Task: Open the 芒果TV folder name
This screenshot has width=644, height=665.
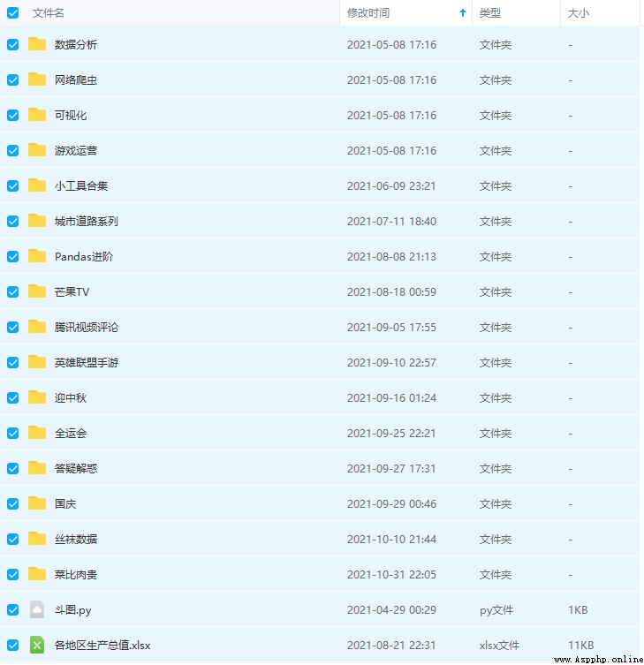Action: click(72, 291)
